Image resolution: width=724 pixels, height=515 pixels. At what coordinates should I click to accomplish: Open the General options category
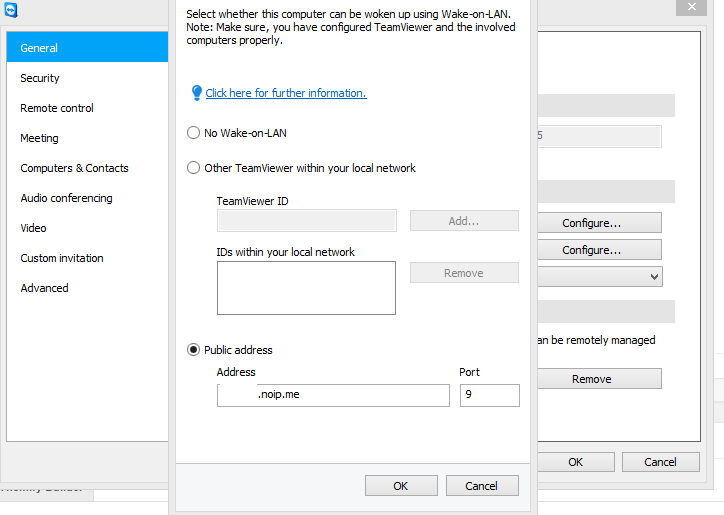tap(87, 48)
